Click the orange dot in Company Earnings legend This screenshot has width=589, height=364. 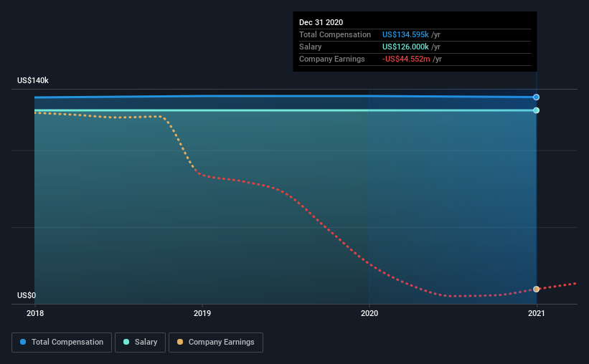(x=180, y=342)
